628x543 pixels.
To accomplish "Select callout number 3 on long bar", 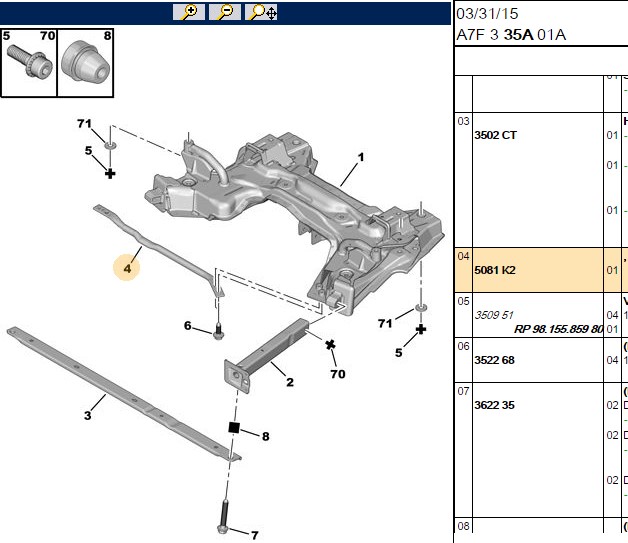I will [88, 415].
